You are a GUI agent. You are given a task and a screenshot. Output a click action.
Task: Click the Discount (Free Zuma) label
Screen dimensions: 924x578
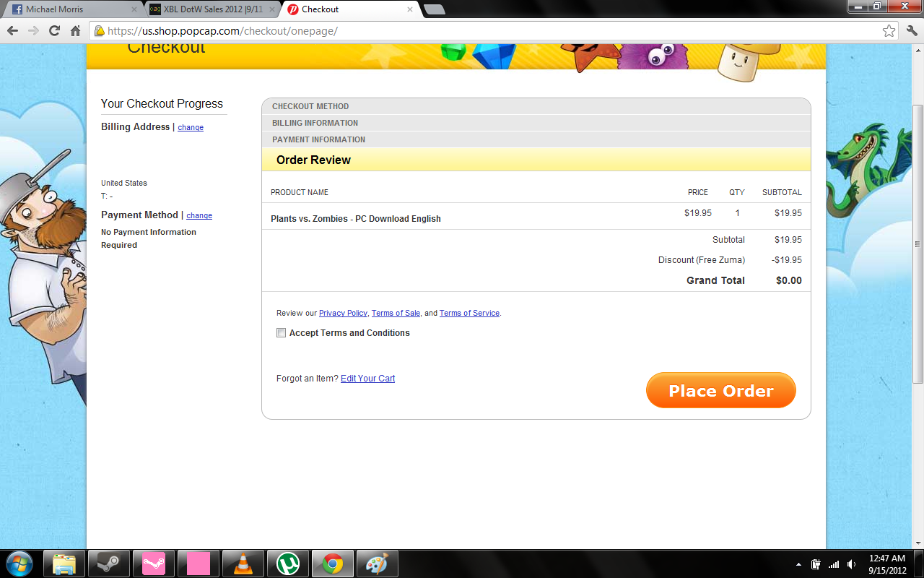[702, 260]
